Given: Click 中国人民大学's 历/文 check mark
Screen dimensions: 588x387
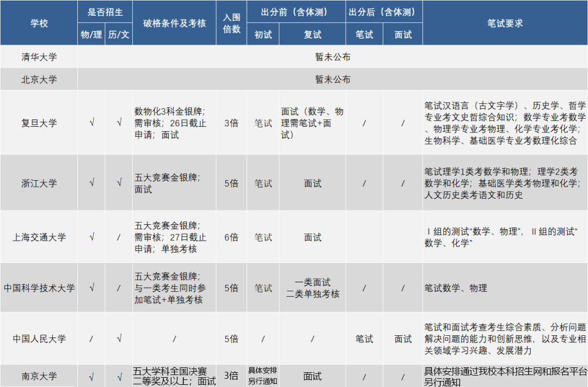Looking at the screenshot, I should [x=119, y=339].
